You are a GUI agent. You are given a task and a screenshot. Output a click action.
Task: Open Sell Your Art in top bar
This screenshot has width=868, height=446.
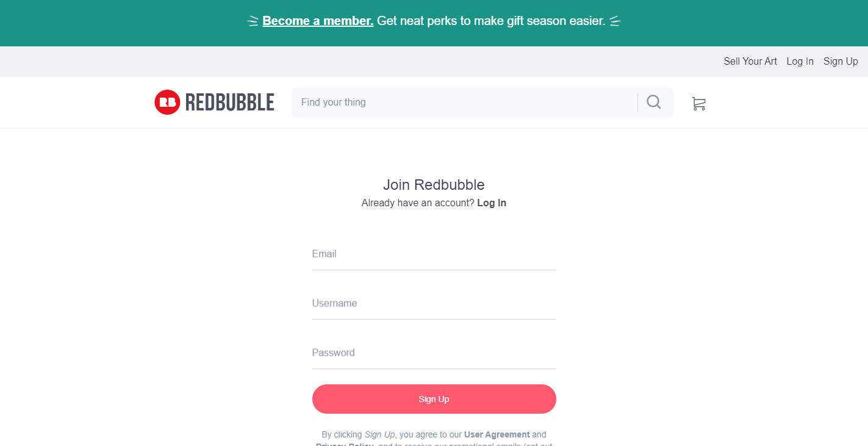point(750,61)
